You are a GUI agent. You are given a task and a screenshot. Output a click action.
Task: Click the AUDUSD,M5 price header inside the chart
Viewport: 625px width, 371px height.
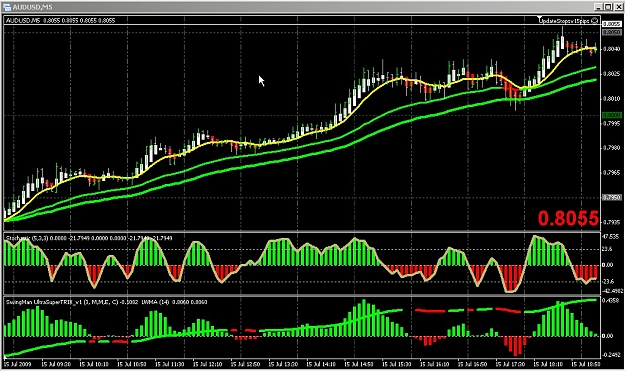click(x=61, y=20)
